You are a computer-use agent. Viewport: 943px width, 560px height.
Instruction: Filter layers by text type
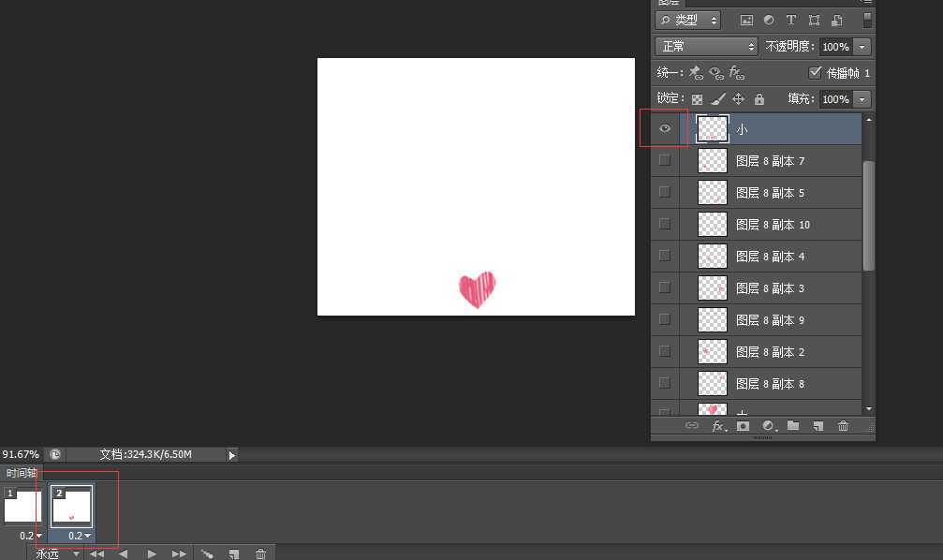coord(790,20)
